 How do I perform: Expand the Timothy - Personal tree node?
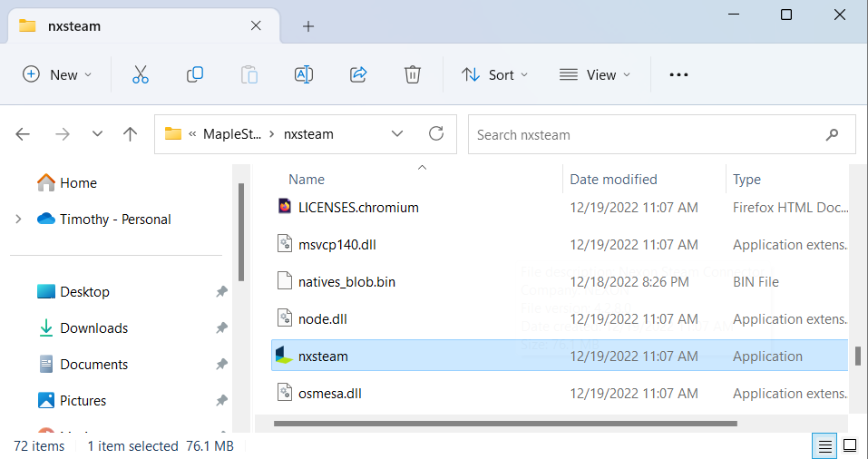coord(18,220)
